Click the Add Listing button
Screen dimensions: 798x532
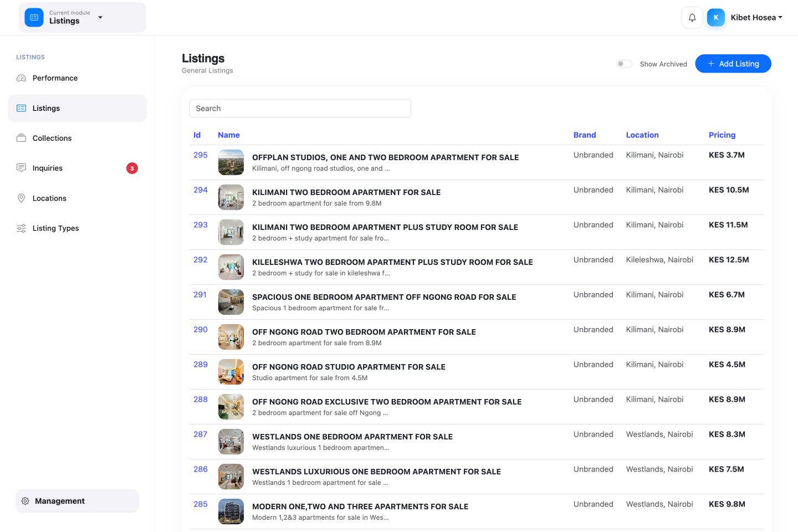pos(733,64)
